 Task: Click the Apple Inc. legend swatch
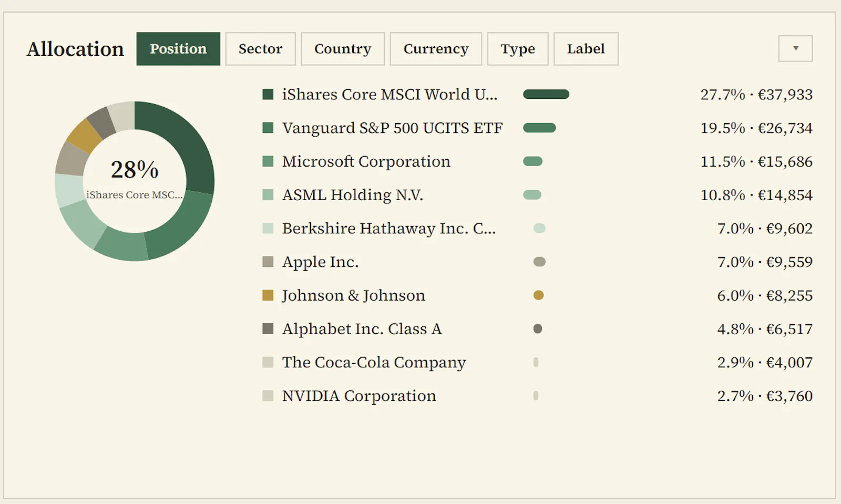268,262
